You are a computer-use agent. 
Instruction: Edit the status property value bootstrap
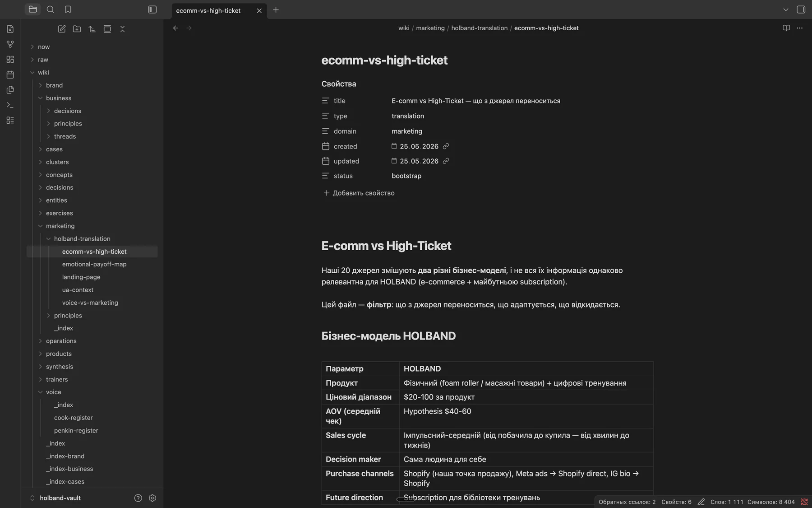[406, 176]
